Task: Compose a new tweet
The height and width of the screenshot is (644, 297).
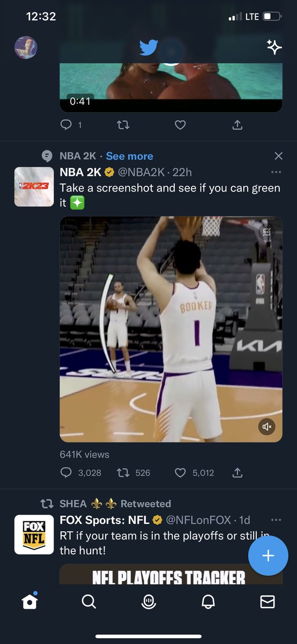Action: 268,555
